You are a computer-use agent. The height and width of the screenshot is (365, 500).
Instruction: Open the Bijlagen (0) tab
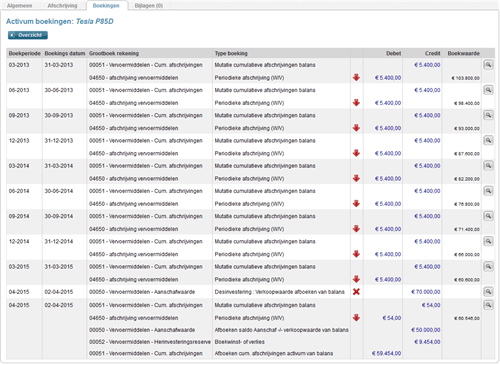pos(149,6)
